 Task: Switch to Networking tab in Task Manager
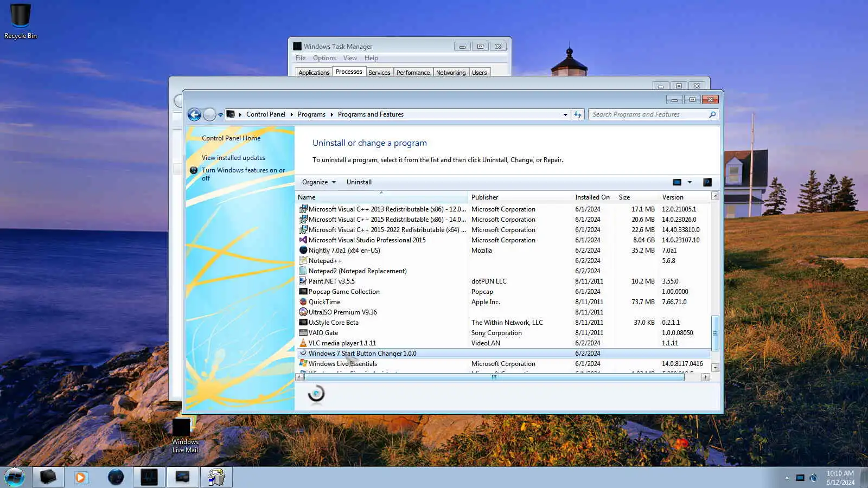click(x=451, y=73)
